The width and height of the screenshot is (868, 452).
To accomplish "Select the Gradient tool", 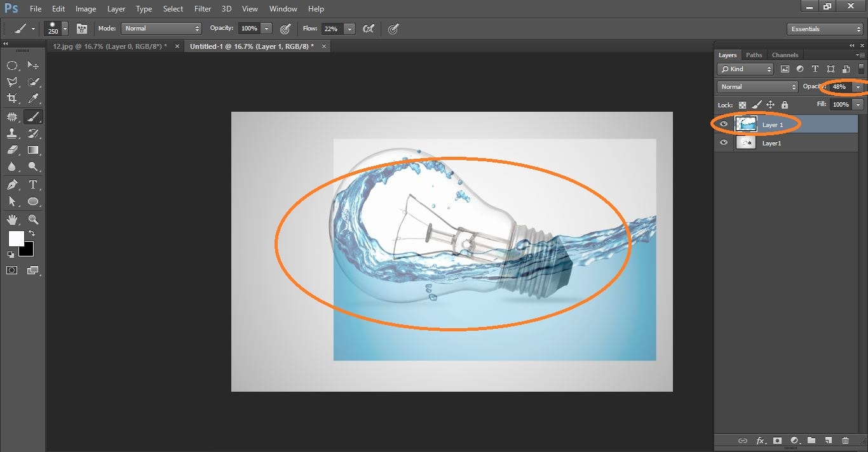I will tap(33, 150).
